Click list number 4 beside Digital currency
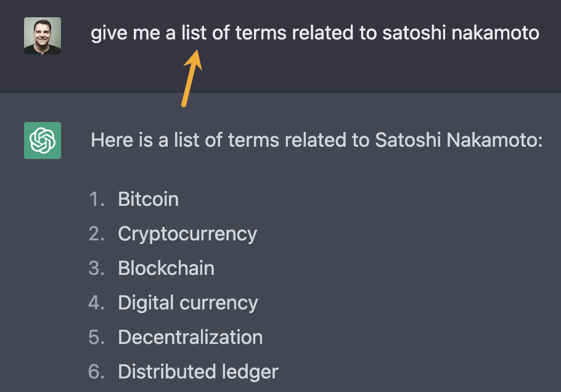This screenshot has height=392, width=561. (97, 303)
